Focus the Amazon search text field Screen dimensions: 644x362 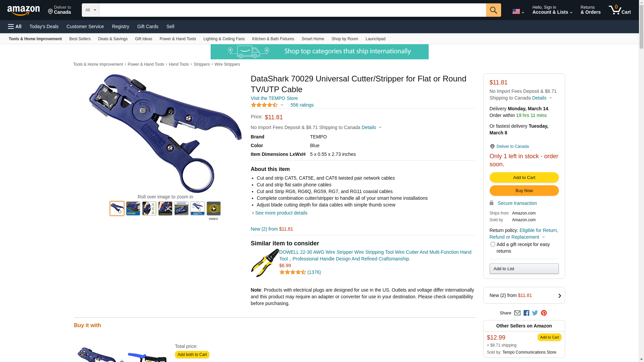point(292,10)
